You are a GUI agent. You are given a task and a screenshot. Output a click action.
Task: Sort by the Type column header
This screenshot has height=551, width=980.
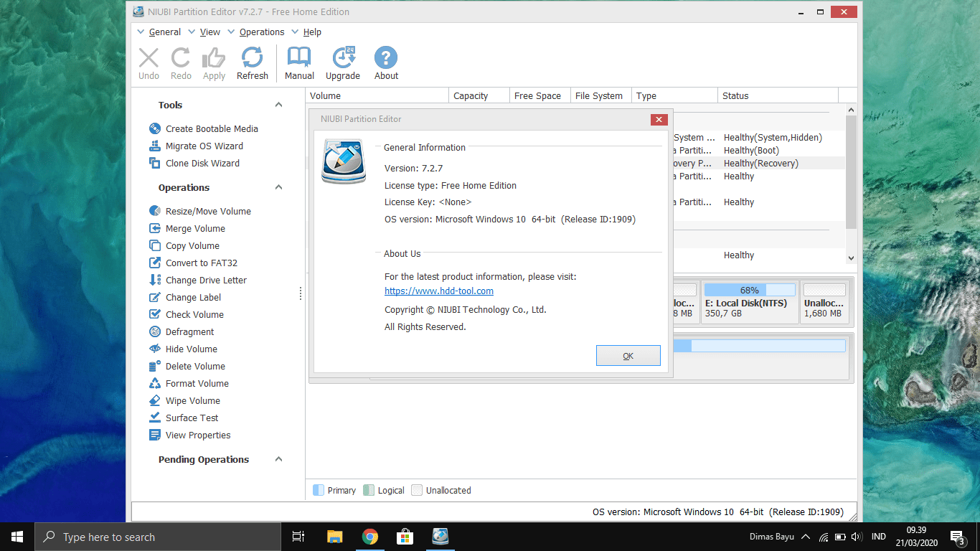pos(675,95)
